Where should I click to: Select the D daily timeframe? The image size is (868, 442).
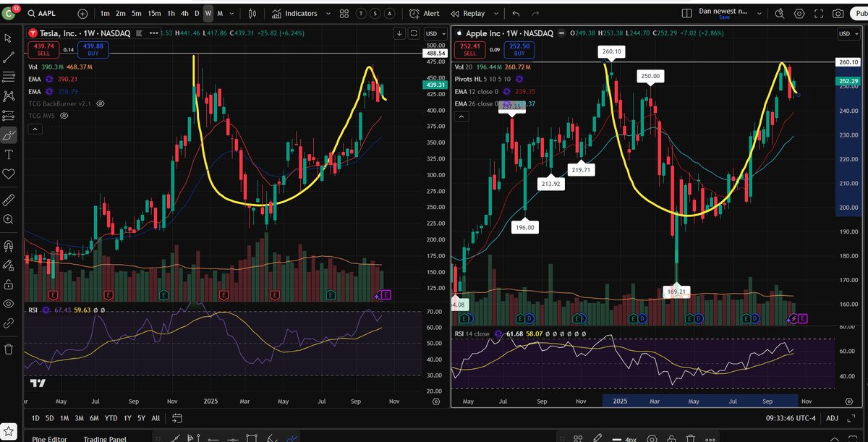197,14
